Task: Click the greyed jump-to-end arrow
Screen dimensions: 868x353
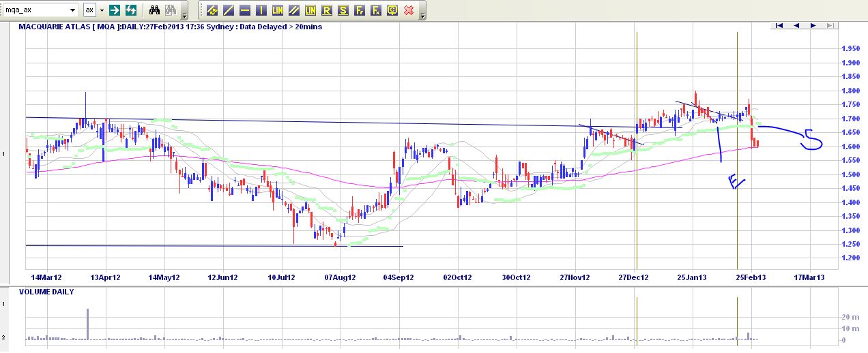Action: (829, 26)
